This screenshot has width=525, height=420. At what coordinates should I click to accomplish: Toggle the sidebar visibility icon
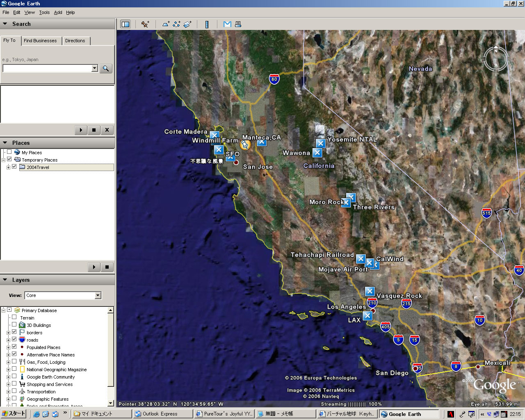click(126, 24)
